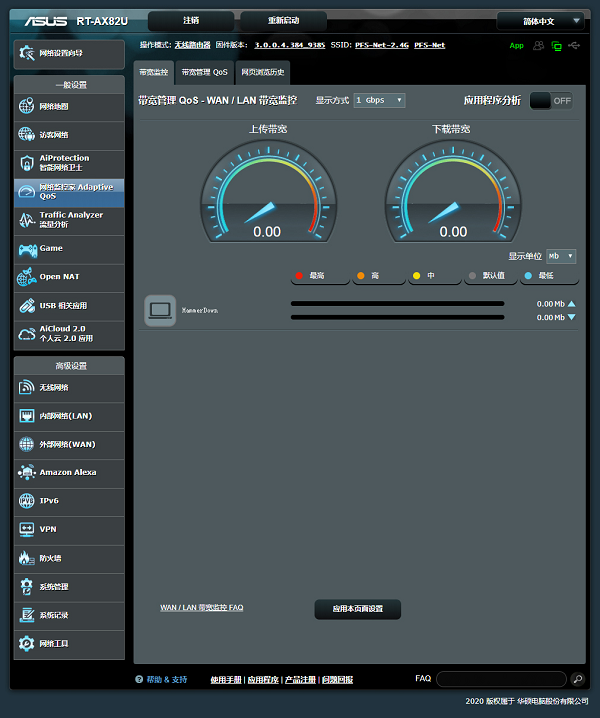This screenshot has width=600, height=718.
Task: Open WAN / LAN bandwidth monitor FAQ link
Action: click(202, 608)
